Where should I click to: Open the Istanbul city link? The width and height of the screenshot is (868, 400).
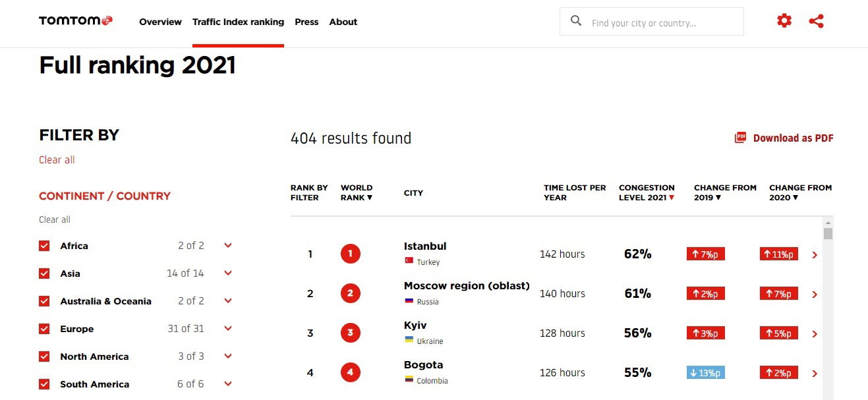425,246
